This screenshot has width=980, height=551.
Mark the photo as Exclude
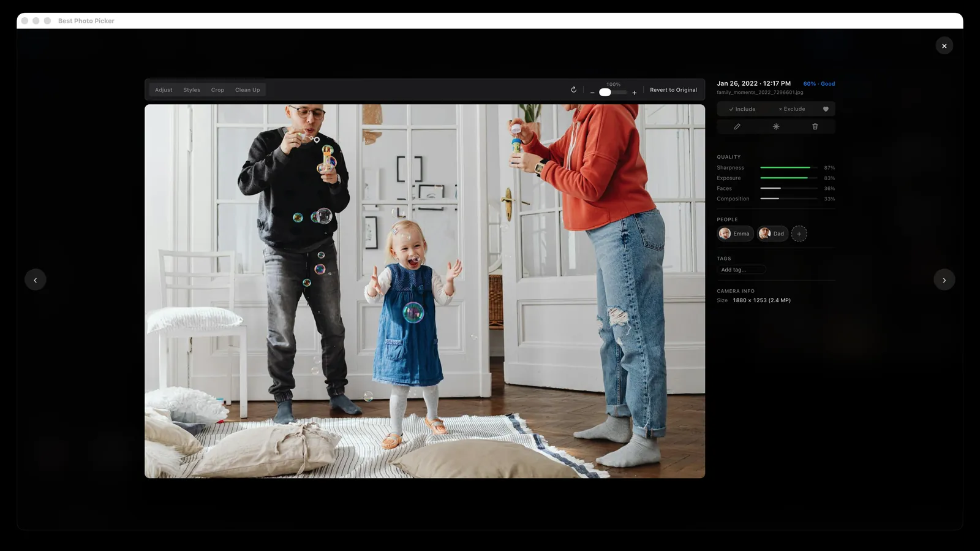(x=791, y=109)
